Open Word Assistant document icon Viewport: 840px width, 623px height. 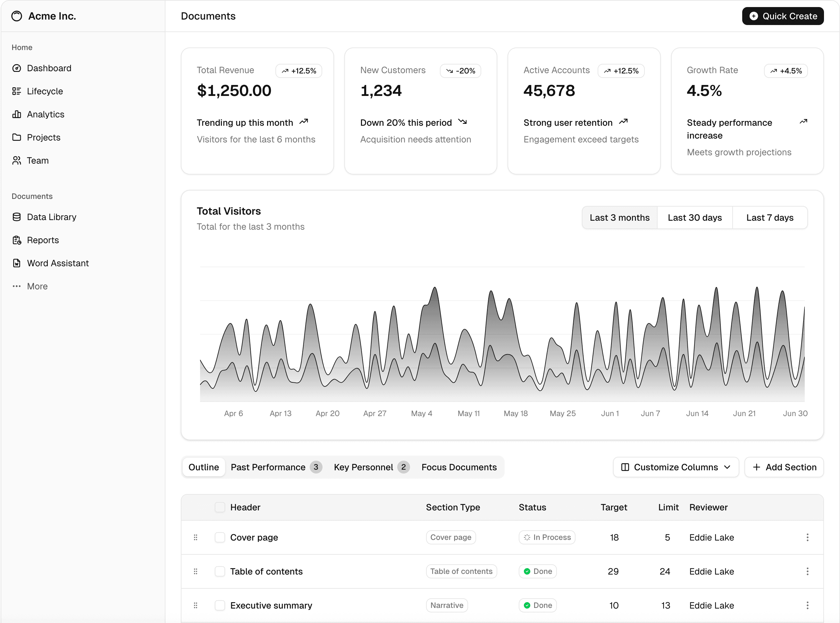pos(17,263)
